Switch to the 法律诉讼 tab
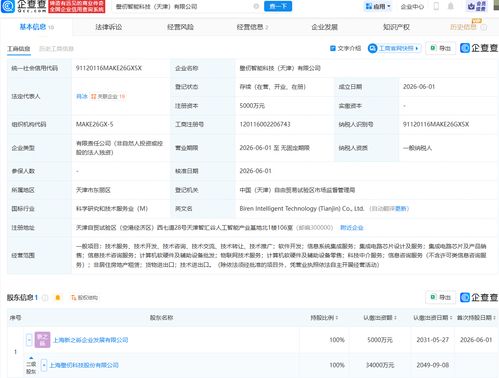The image size is (499, 378). [x=109, y=27]
